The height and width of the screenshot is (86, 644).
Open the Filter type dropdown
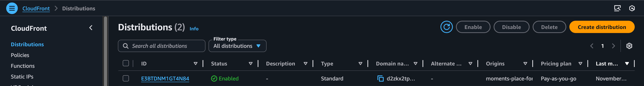[x=237, y=46]
